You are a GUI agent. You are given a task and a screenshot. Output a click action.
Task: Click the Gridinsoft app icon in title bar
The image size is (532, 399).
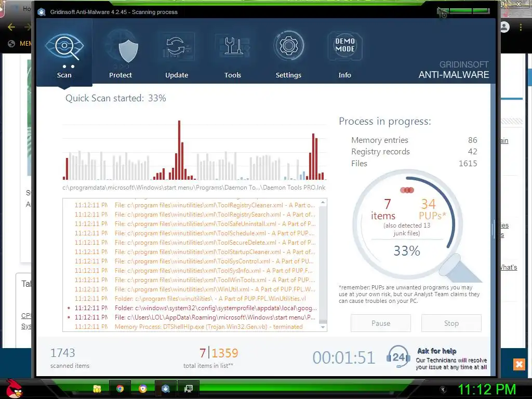tap(42, 12)
